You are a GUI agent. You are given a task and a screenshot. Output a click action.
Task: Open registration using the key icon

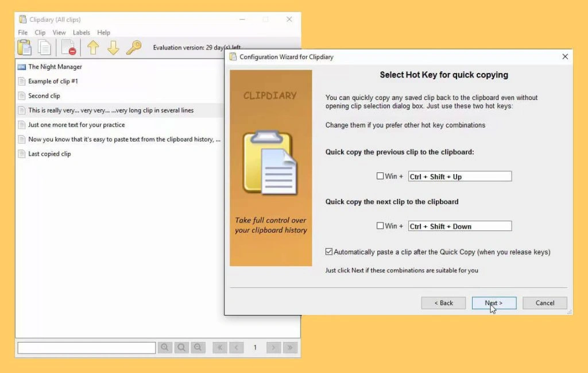pos(134,48)
